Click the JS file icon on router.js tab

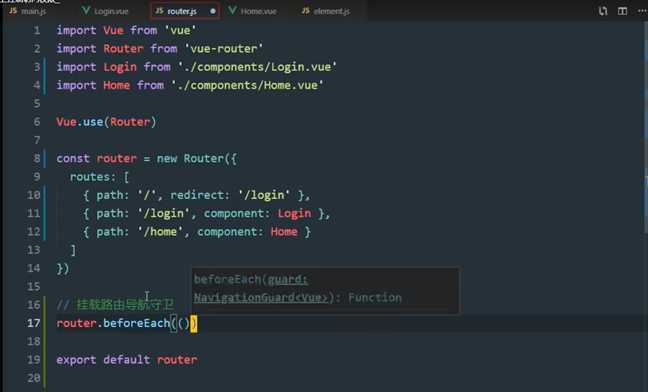pyautogui.click(x=160, y=11)
